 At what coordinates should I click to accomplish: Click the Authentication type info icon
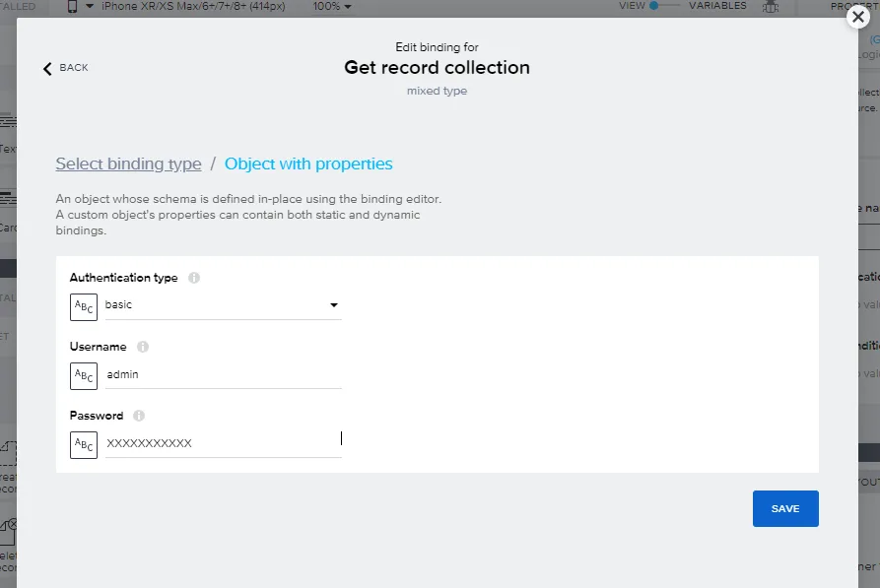(x=194, y=278)
